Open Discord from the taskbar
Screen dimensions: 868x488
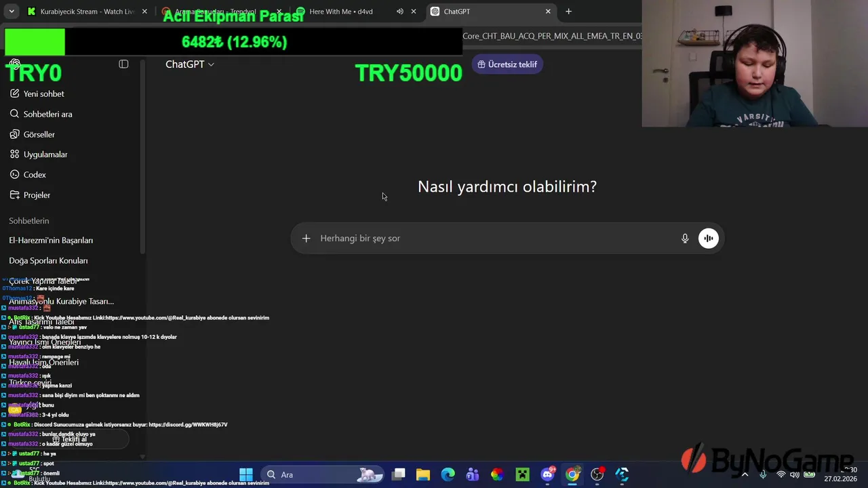click(x=547, y=474)
